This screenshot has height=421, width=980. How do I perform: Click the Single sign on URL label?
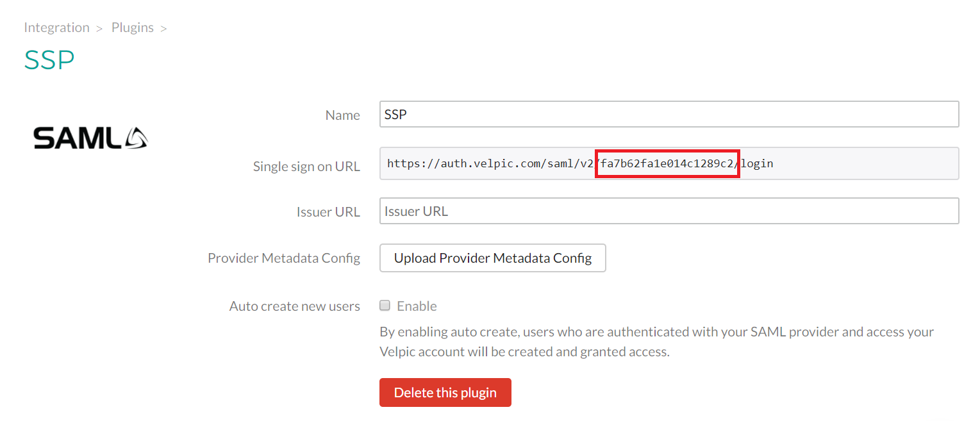[x=306, y=167]
